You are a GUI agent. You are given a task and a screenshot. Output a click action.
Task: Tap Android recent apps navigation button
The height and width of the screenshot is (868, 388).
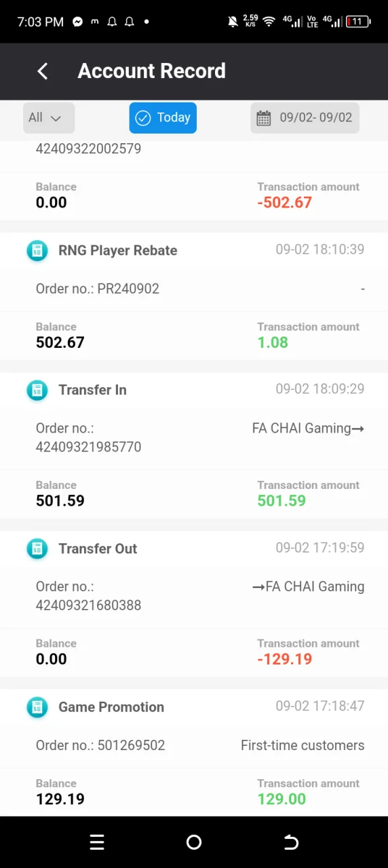[x=97, y=842]
